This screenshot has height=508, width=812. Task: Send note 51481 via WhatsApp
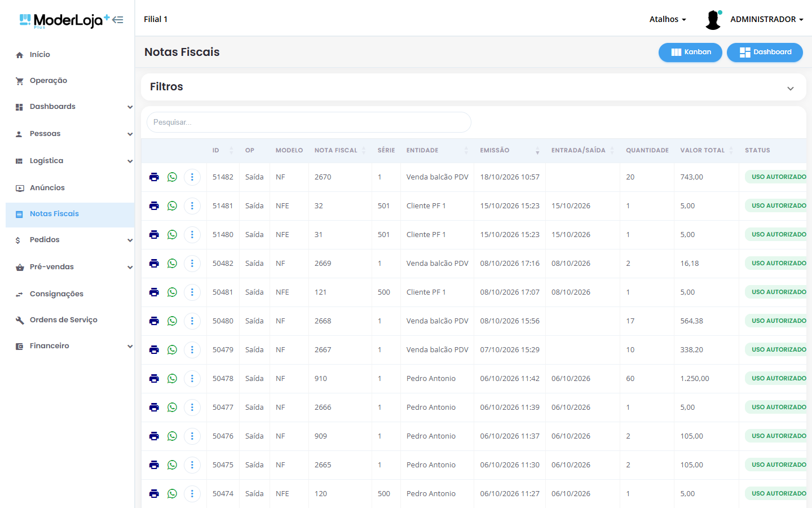[173, 206]
